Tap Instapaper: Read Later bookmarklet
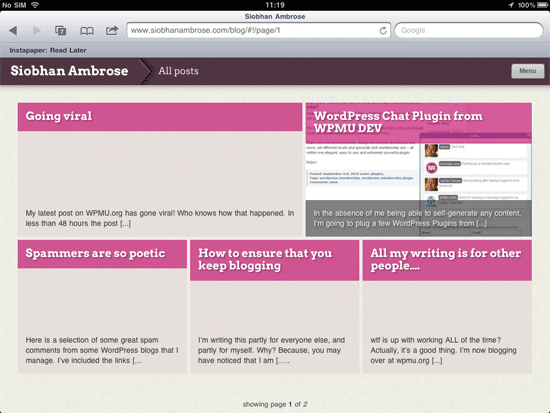Image resolution: width=550 pixels, height=413 pixels. click(x=48, y=50)
